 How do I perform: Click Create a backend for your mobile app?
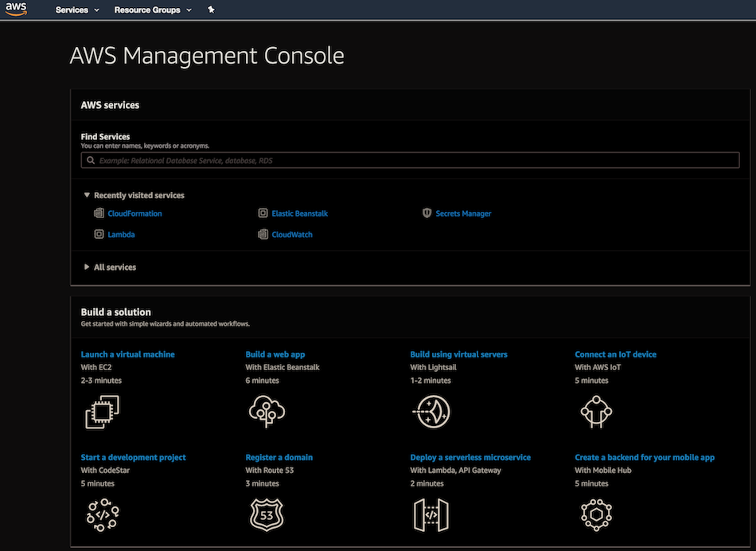[x=645, y=457]
